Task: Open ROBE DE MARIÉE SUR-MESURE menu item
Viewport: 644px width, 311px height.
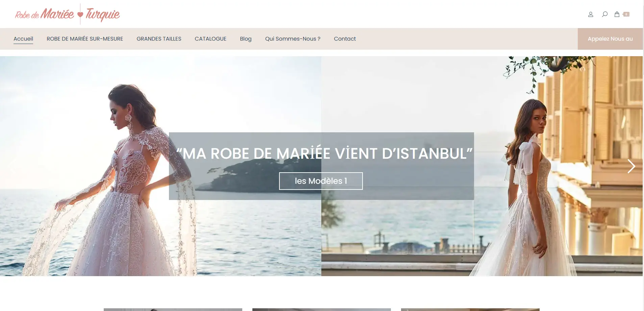Action: [85, 39]
